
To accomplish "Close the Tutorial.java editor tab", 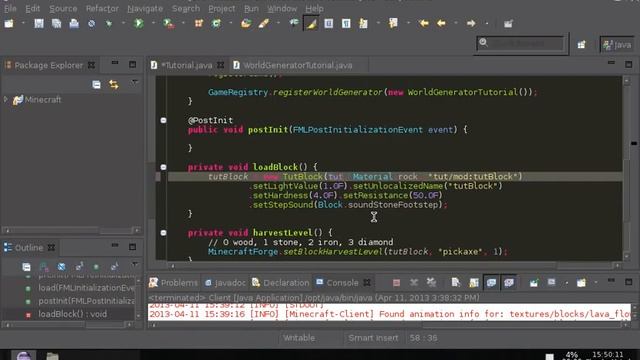I will (x=220, y=65).
